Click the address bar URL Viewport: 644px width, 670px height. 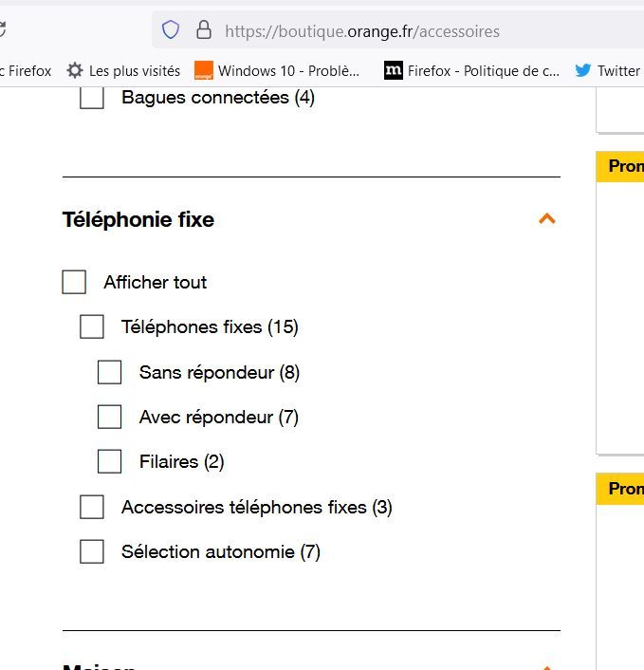coord(362,31)
